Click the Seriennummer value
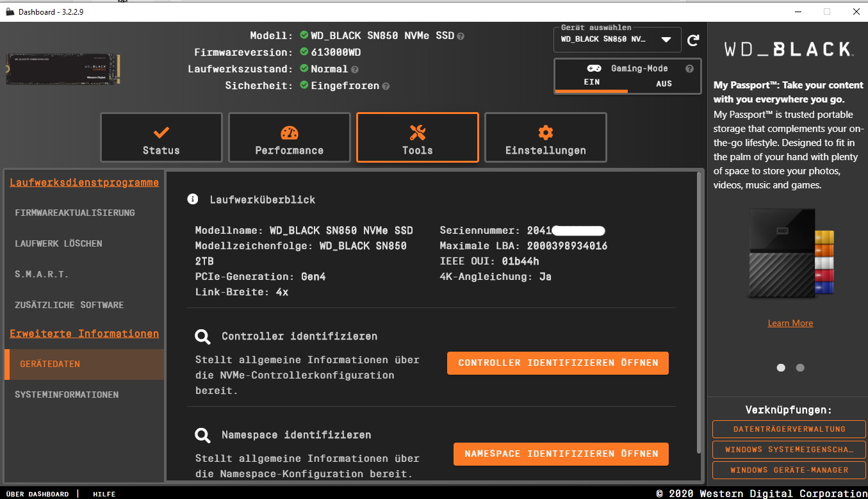This screenshot has width=868, height=499. (566, 231)
